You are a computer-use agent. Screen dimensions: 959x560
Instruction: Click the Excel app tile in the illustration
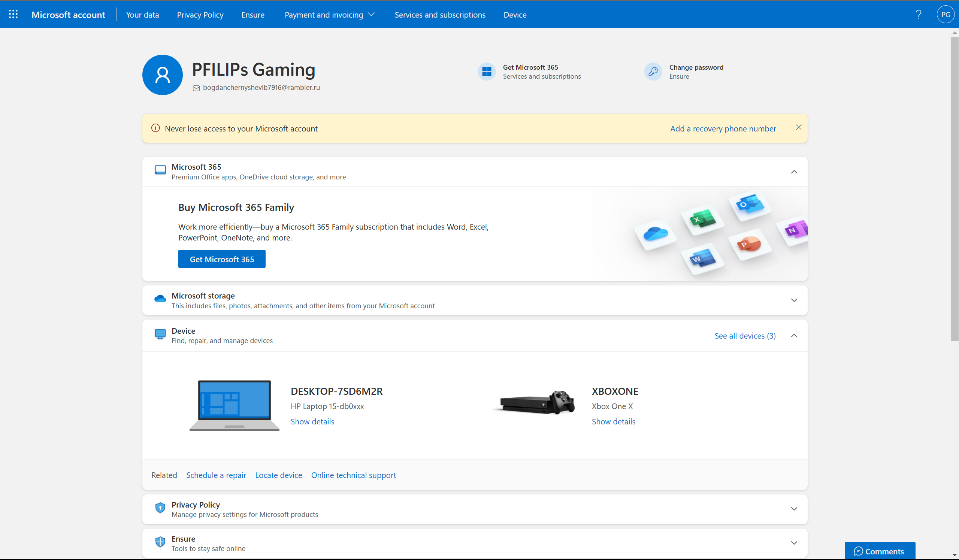[x=702, y=220]
